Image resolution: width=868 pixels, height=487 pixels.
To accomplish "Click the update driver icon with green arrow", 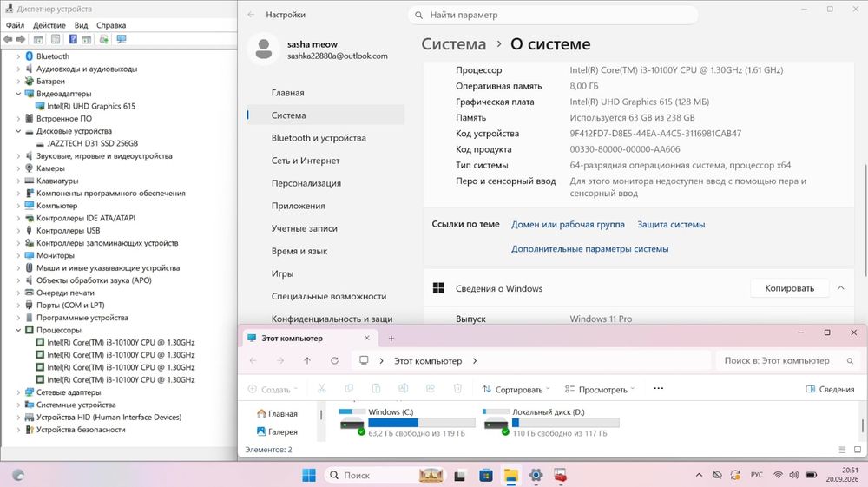I will click(x=103, y=39).
